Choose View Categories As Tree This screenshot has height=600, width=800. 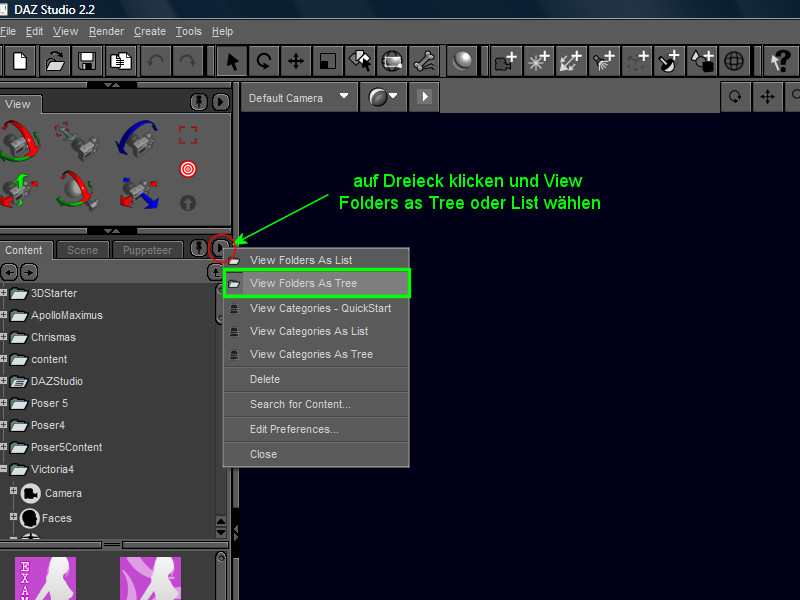(x=316, y=354)
